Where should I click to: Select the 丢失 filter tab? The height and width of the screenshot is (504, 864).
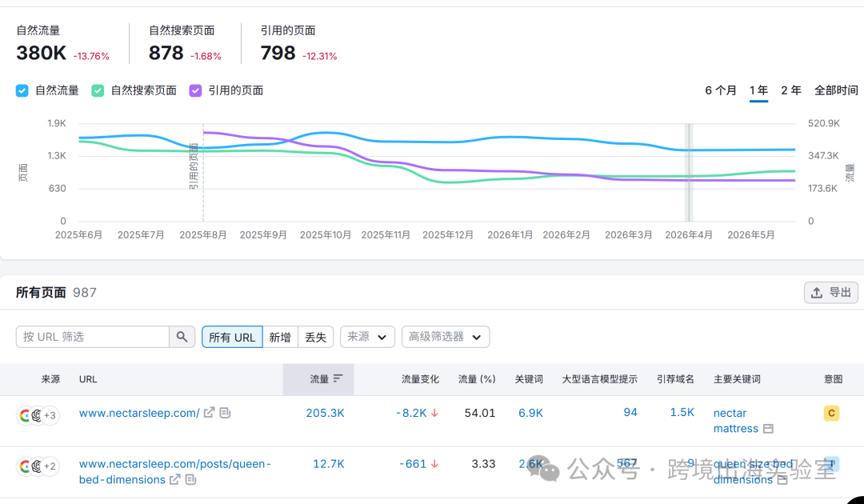point(316,337)
